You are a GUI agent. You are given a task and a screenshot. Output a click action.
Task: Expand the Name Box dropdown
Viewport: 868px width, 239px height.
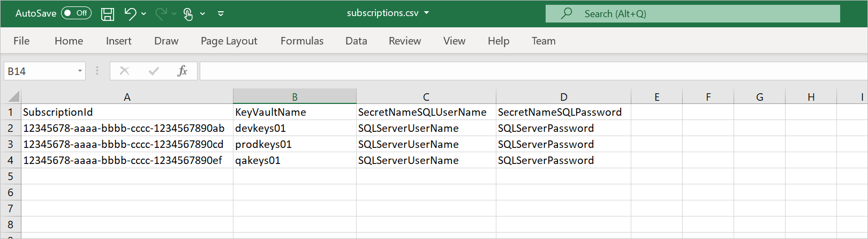80,71
